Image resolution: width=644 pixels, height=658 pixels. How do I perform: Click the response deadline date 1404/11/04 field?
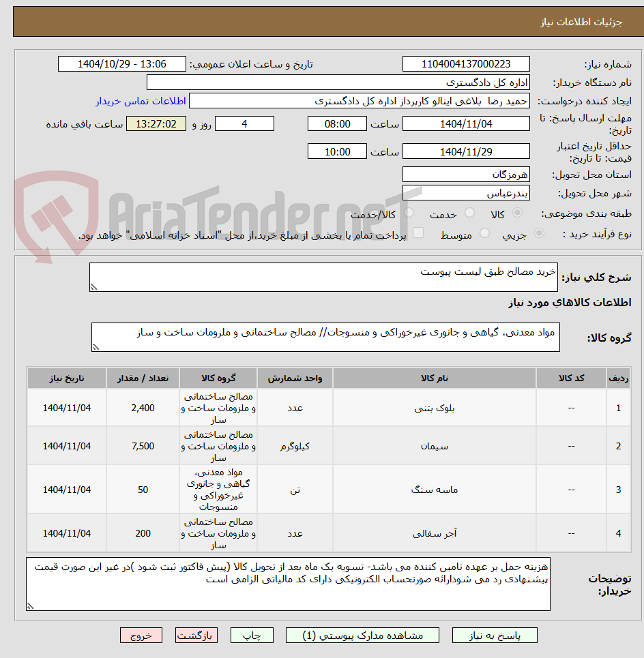[x=466, y=124]
